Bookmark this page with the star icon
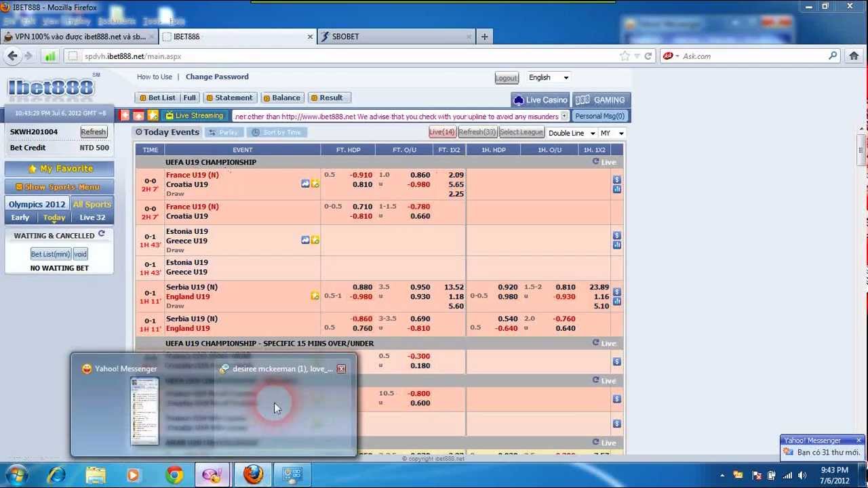This screenshot has height=488, width=868. (x=625, y=56)
